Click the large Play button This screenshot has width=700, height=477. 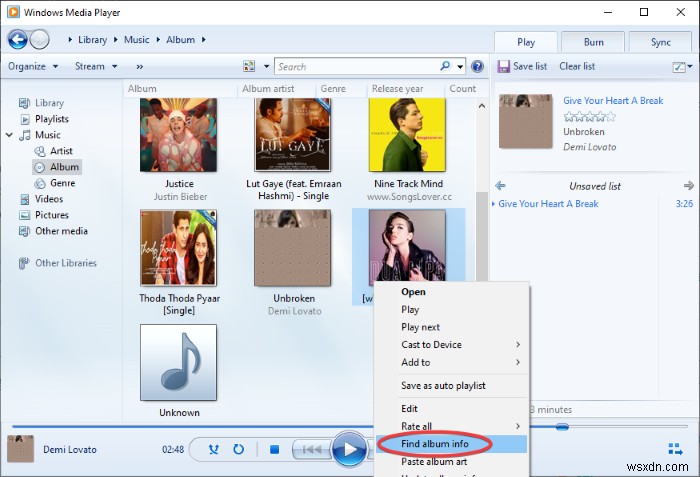point(350,449)
